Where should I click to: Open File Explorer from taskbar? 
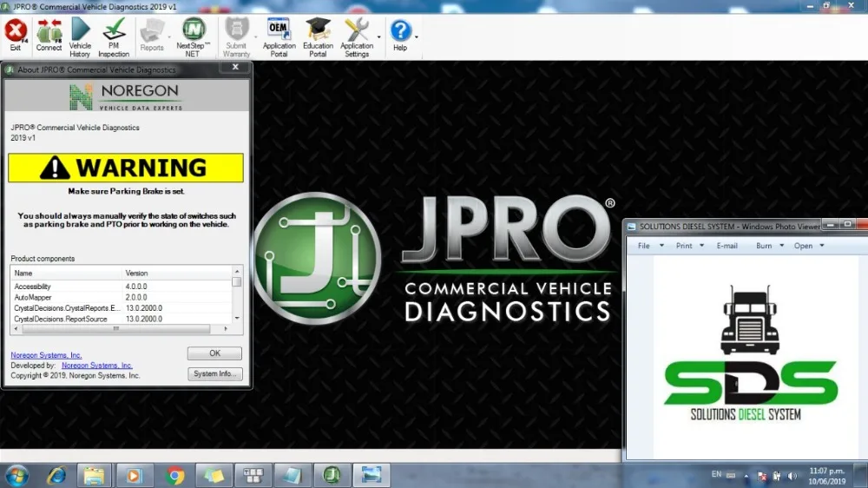(x=94, y=475)
